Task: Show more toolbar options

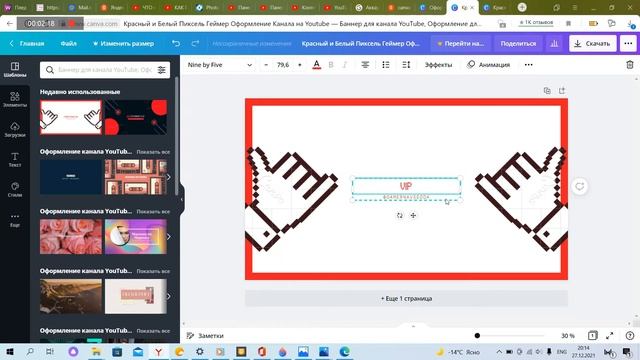Action: [529, 65]
